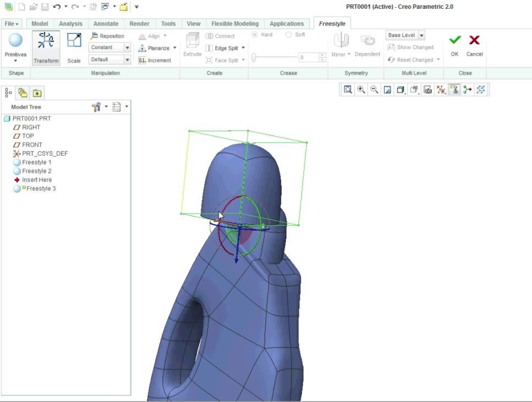Click the crease value input field

(x=309, y=58)
